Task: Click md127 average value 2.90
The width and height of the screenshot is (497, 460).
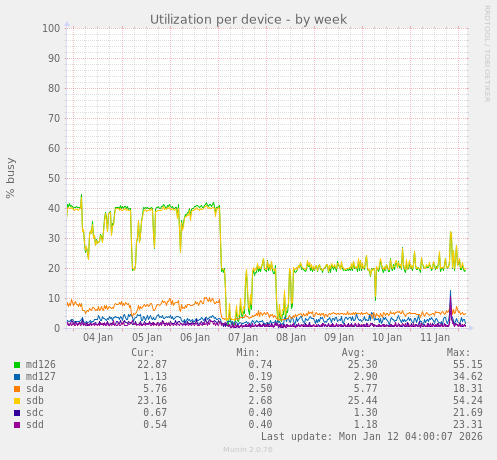Action: [x=366, y=377]
